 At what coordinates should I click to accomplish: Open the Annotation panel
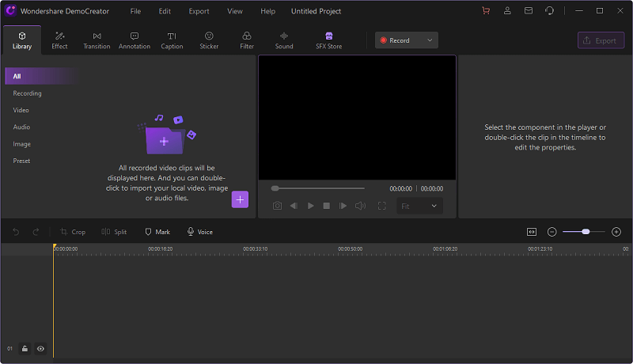pyautogui.click(x=135, y=40)
